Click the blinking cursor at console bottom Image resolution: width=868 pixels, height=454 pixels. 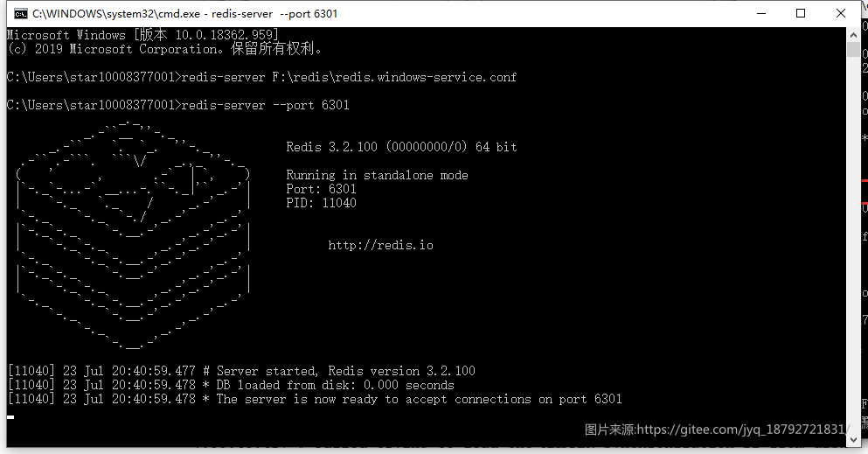(x=10, y=417)
